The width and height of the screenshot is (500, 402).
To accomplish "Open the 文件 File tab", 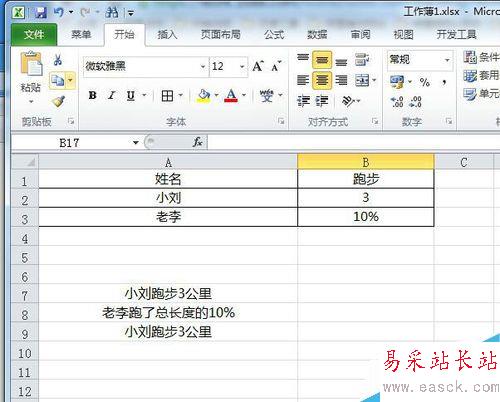I will [x=34, y=35].
